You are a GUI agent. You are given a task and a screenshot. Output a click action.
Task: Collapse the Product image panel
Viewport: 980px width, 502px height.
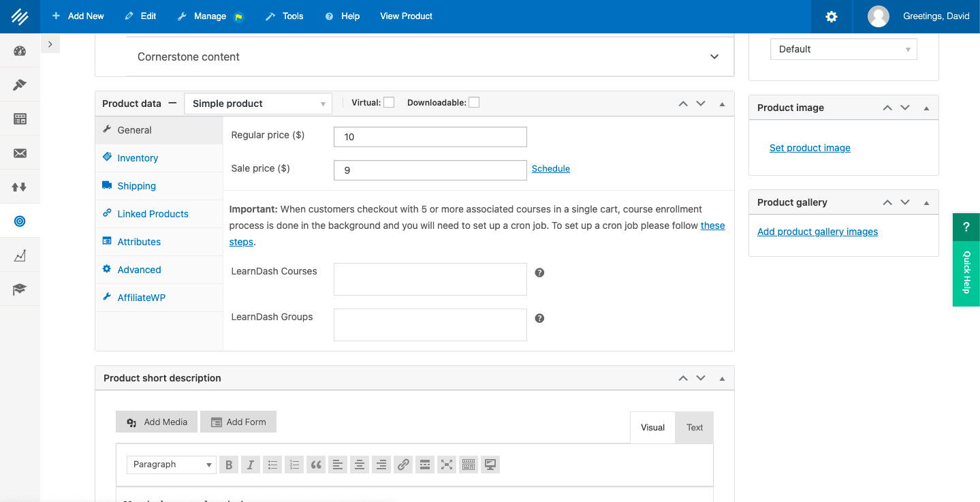(x=926, y=107)
